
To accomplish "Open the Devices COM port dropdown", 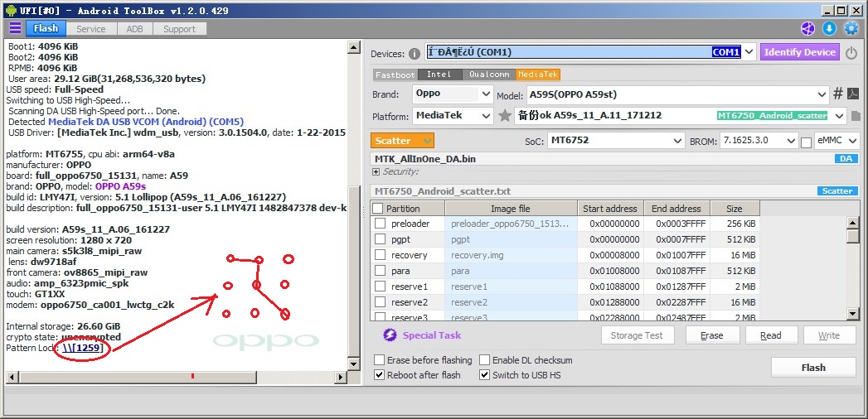I will pos(749,52).
